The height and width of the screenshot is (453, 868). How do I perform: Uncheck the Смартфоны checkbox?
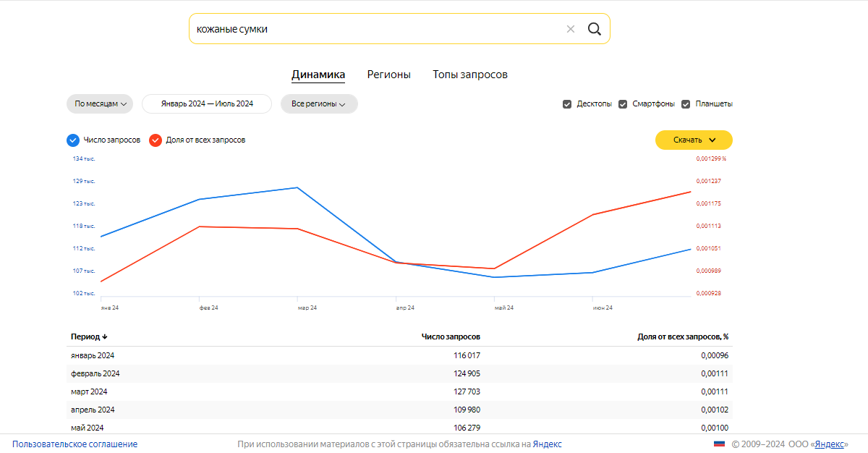(x=623, y=104)
